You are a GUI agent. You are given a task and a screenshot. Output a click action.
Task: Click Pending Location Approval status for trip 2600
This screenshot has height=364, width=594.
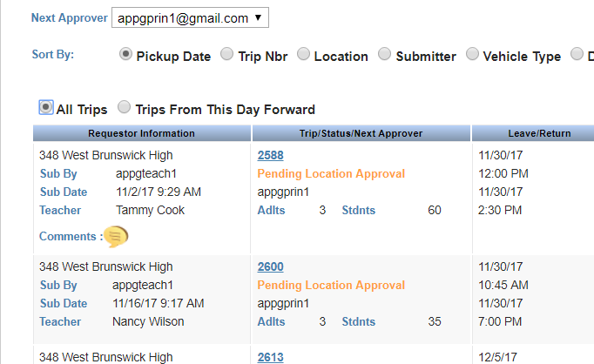331,285
